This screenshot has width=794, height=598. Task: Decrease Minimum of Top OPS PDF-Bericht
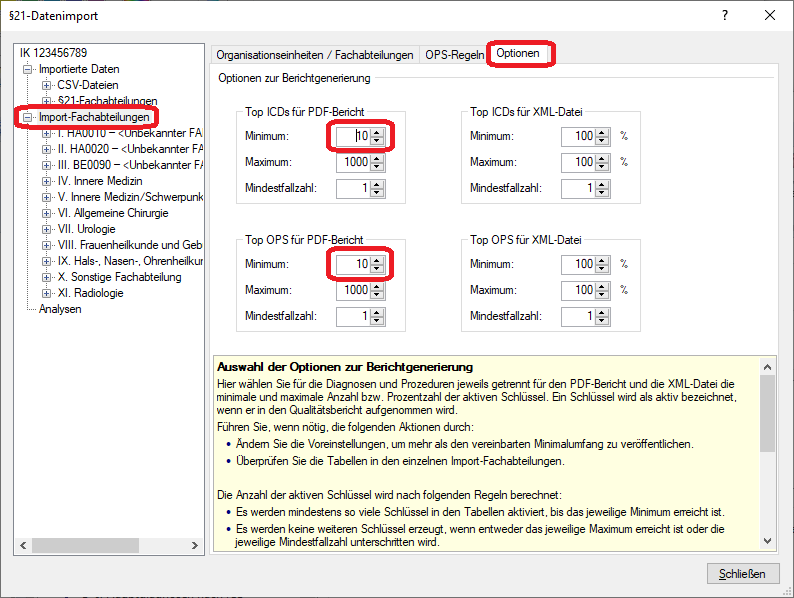click(377, 268)
